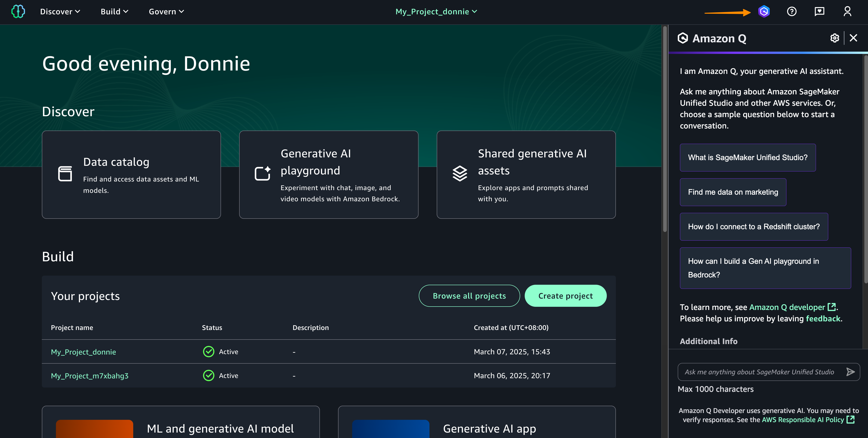Close the Amazon Q panel
The image size is (868, 438).
853,38
